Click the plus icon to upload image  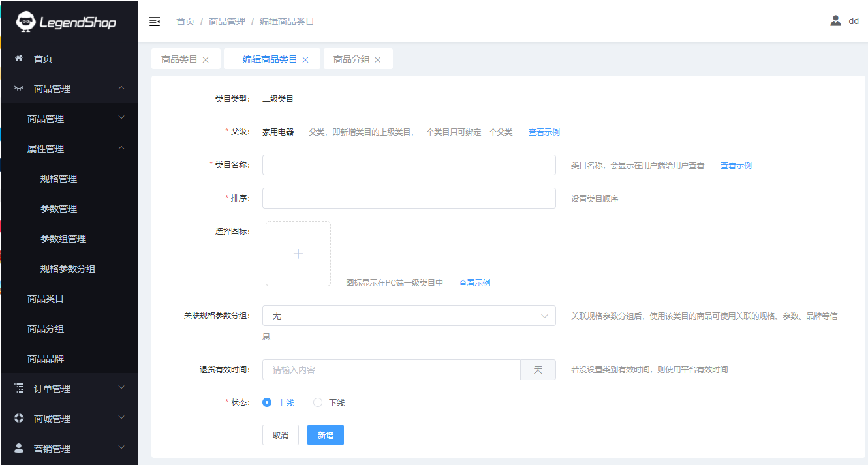298,254
